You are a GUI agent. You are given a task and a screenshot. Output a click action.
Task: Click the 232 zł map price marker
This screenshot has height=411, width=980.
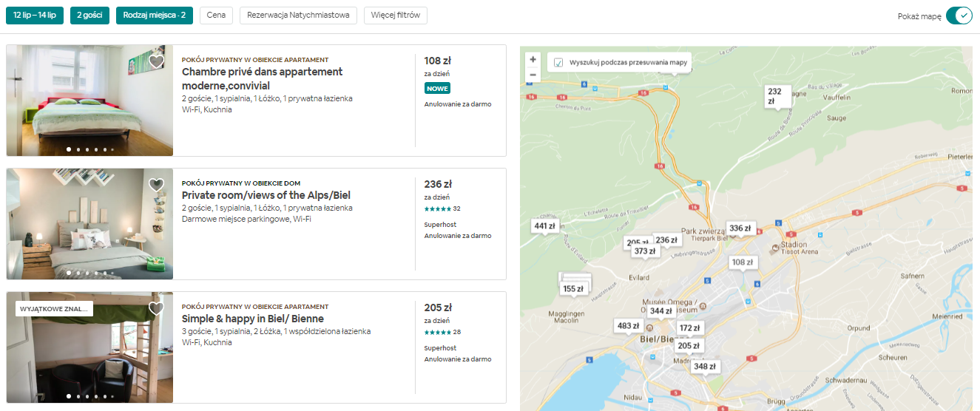[x=774, y=96]
